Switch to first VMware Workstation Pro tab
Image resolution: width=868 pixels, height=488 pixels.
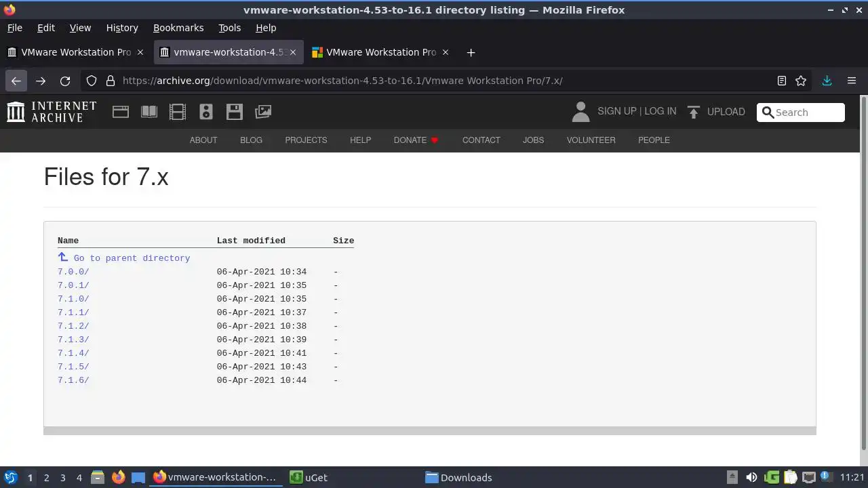76,52
